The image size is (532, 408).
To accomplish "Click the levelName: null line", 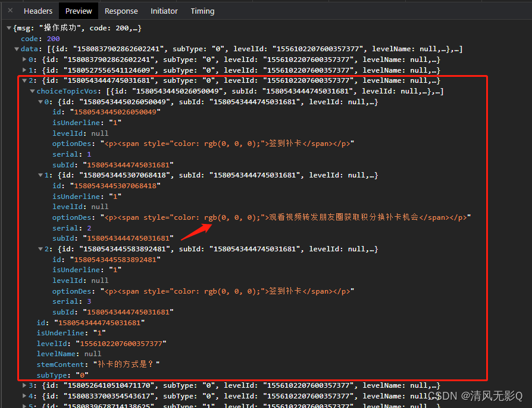I will [x=69, y=354].
